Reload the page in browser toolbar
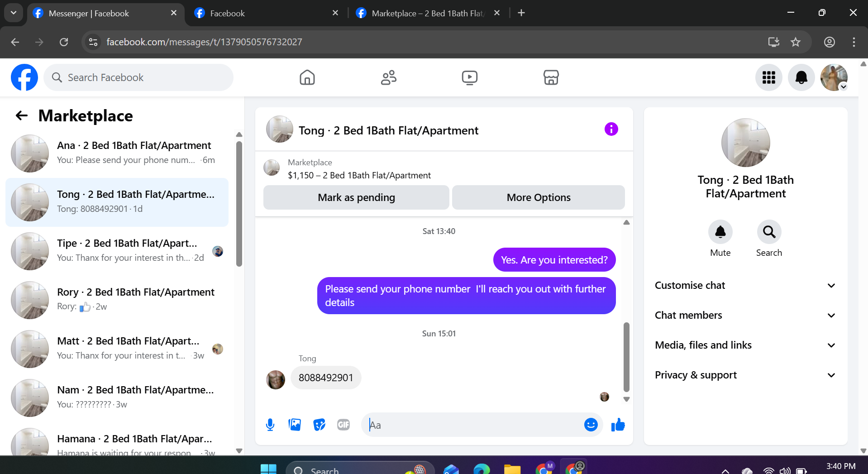 [x=64, y=42]
